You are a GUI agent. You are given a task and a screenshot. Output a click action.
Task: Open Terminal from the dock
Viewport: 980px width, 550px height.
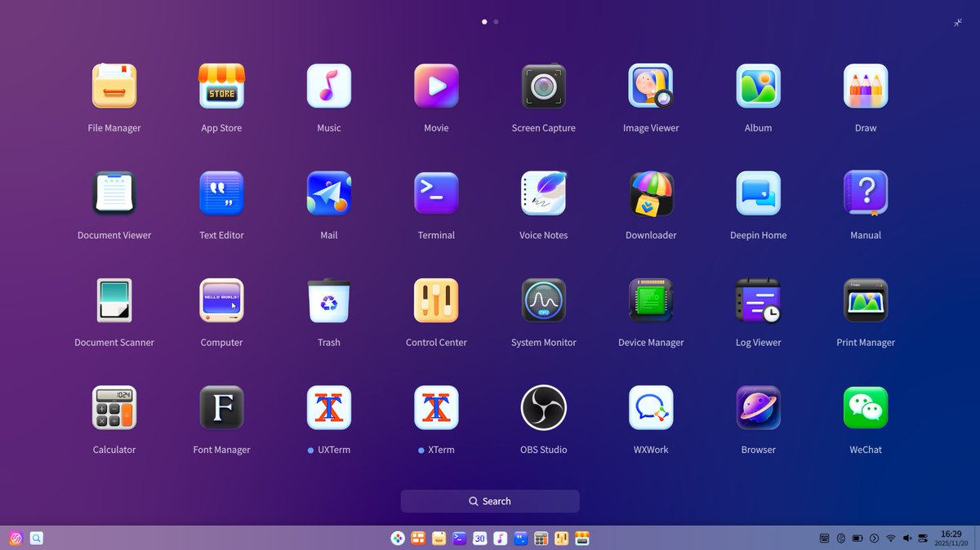point(459,539)
